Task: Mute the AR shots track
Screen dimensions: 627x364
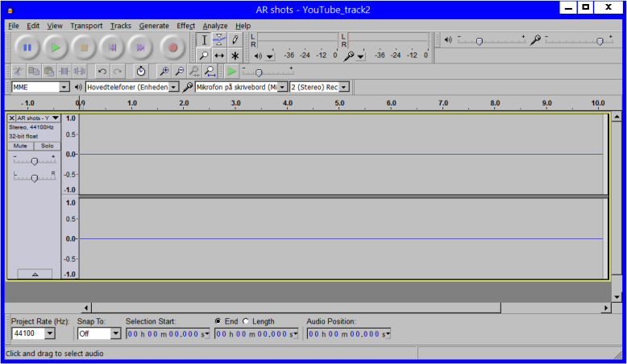Action: (20, 146)
